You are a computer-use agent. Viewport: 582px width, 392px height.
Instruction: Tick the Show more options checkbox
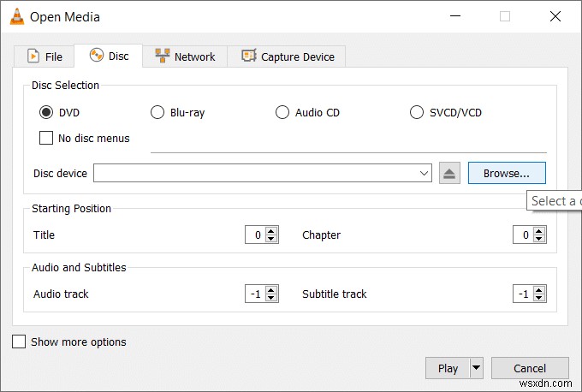point(19,342)
